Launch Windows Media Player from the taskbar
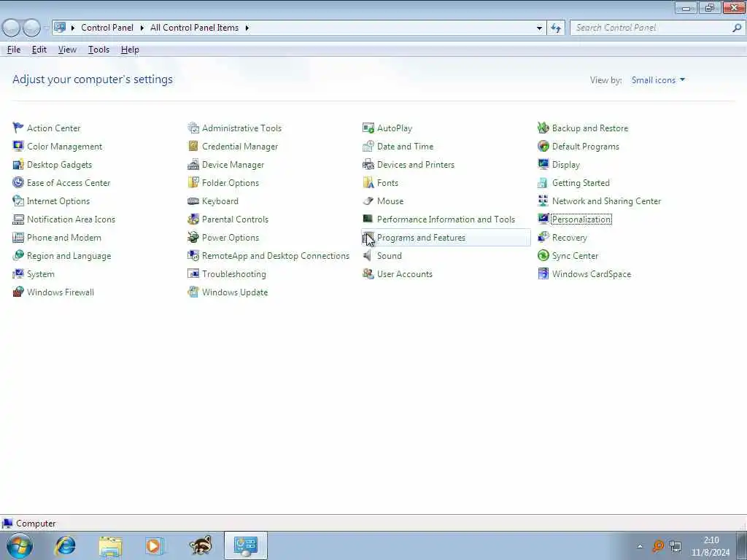 tap(155, 545)
